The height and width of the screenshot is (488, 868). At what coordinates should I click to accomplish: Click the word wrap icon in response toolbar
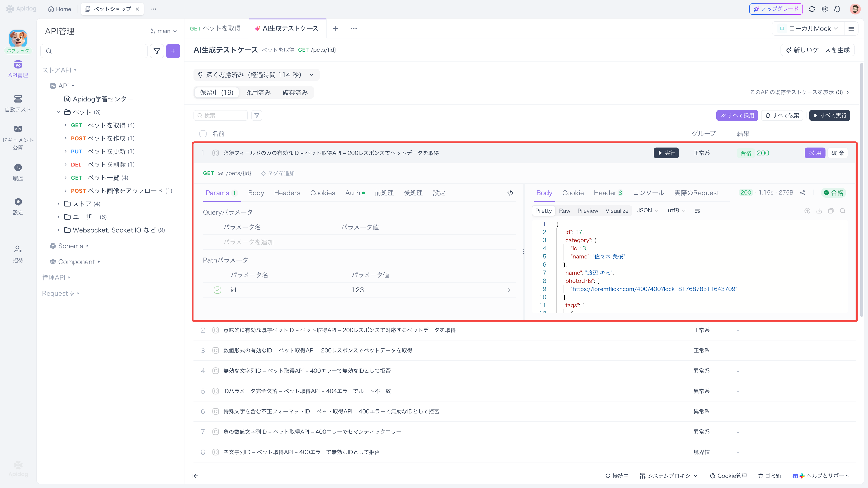click(x=697, y=211)
